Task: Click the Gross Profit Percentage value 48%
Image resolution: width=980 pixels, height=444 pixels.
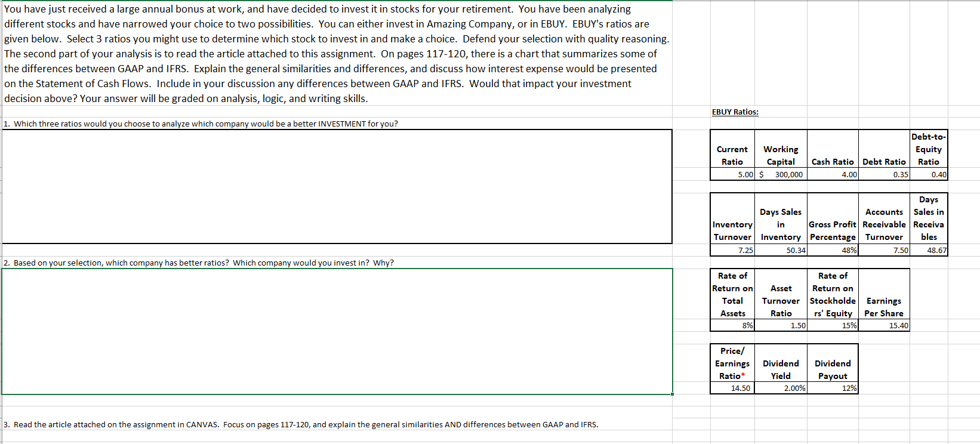Action: (833, 250)
